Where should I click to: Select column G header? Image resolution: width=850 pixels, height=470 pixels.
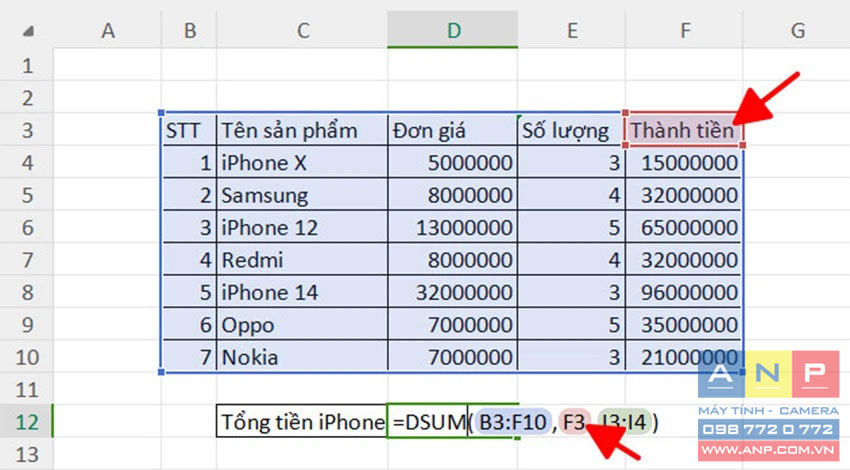click(x=797, y=30)
